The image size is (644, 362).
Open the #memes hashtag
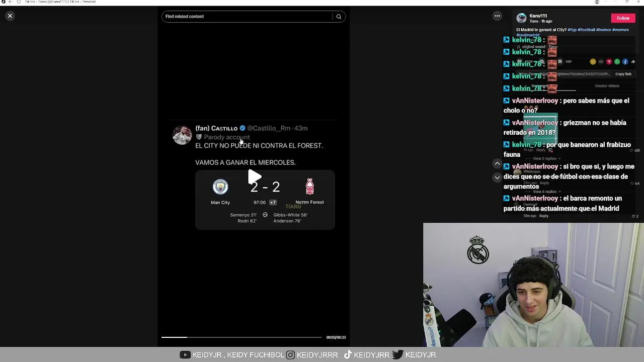click(x=620, y=30)
